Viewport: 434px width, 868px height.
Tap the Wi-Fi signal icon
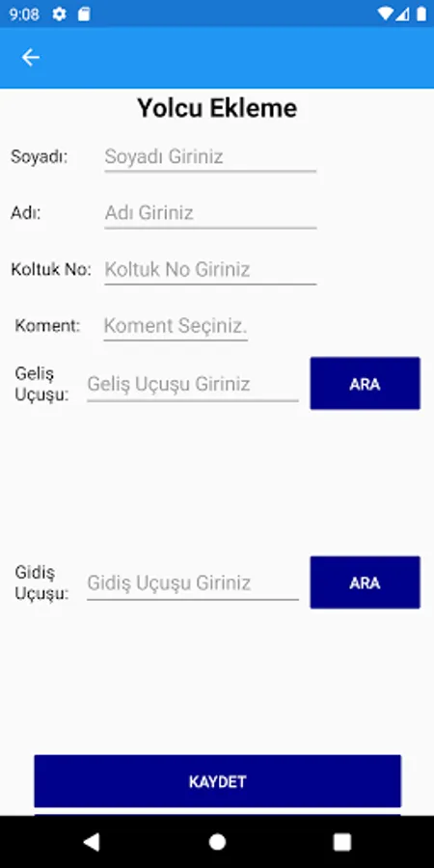(385, 14)
